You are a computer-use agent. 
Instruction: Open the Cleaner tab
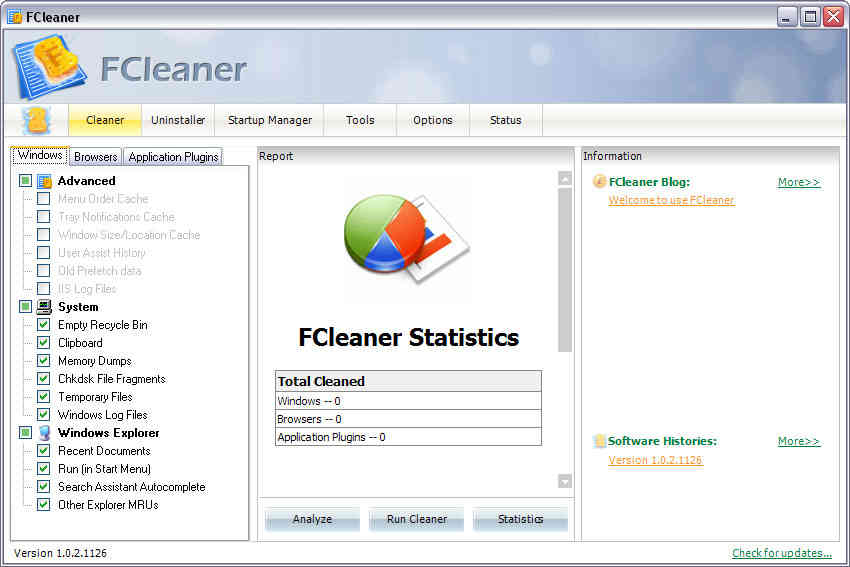pyautogui.click(x=105, y=120)
